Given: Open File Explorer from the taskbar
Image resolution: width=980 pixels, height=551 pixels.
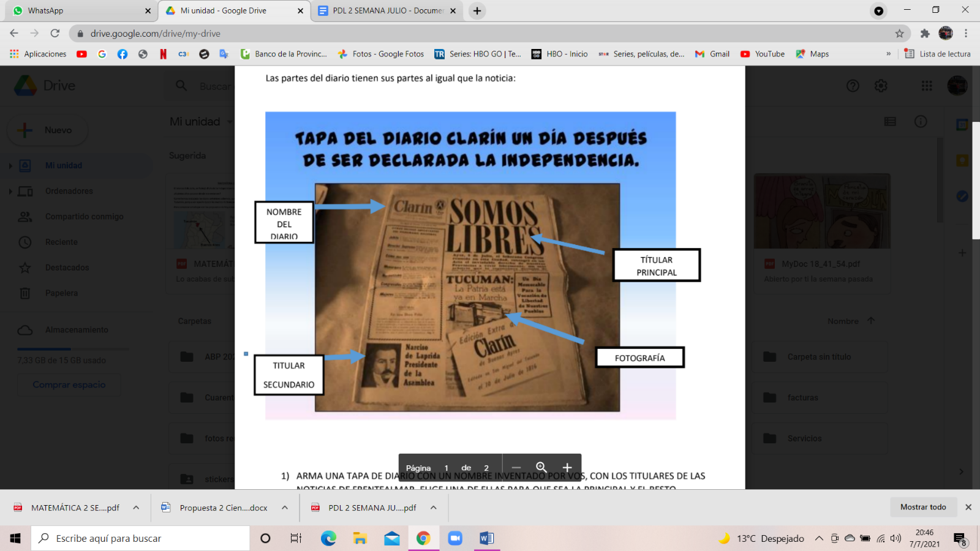Looking at the screenshot, I should pyautogui.click(x=360, y=538).
